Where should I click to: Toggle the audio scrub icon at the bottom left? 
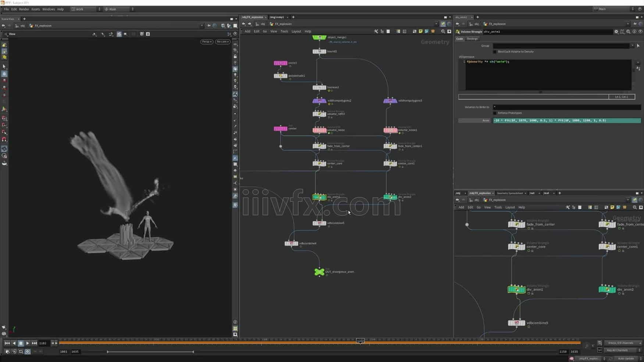coord(14,351)
